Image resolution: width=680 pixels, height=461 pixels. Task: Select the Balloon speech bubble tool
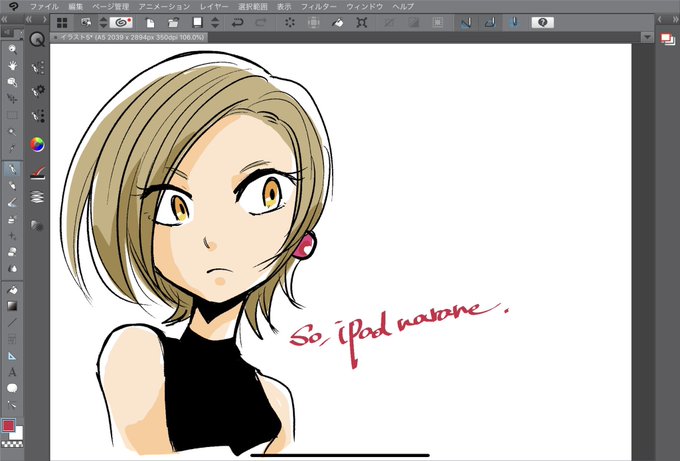coord(12,389)
